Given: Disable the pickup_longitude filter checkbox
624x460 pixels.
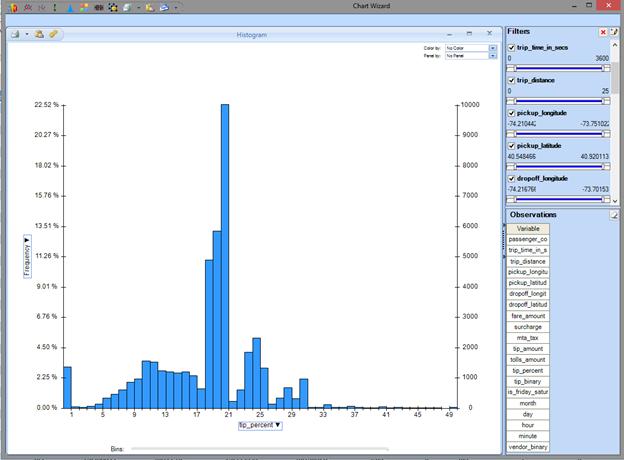Looking at the screenshot, I should 512,112.
